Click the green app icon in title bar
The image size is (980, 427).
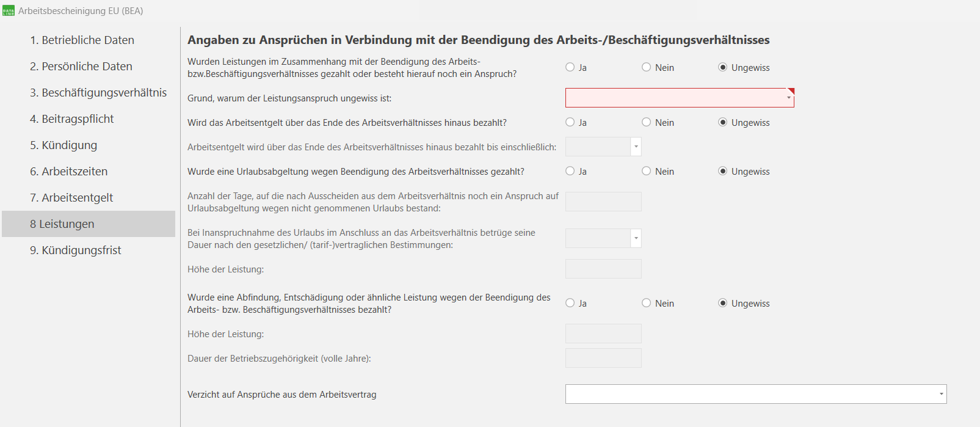pos(9,11)
